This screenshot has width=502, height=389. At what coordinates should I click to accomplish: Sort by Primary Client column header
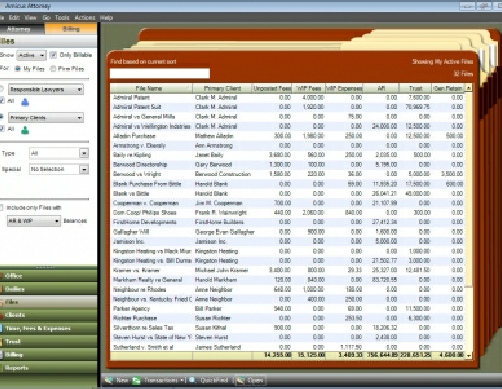(x=222, y=88)
